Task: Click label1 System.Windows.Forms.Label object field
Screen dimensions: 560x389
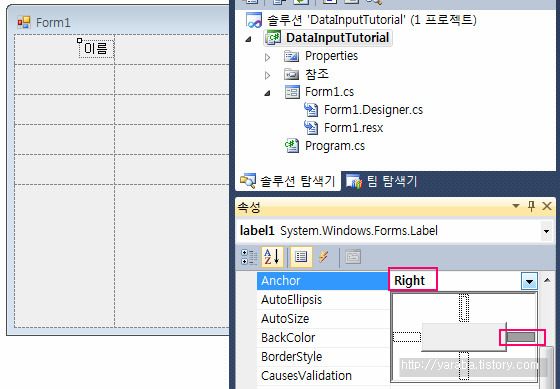Action: pos(395,231)
